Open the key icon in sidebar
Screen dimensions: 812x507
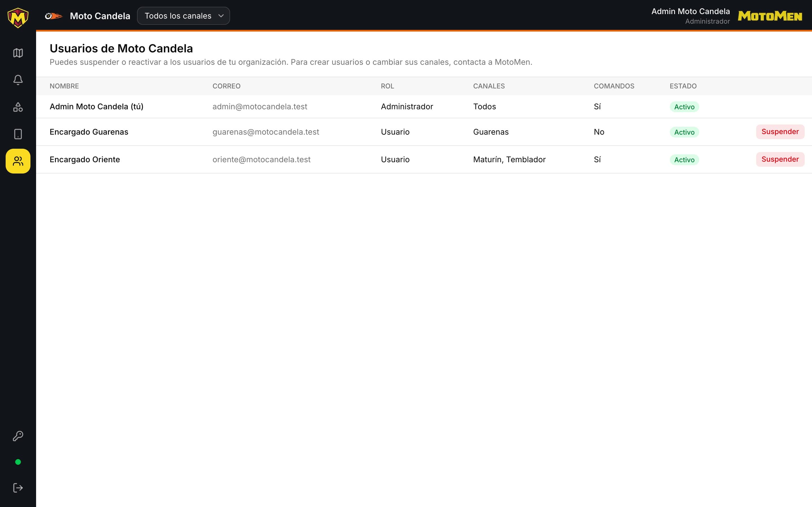pyautogui.click(x=18, y=436)
